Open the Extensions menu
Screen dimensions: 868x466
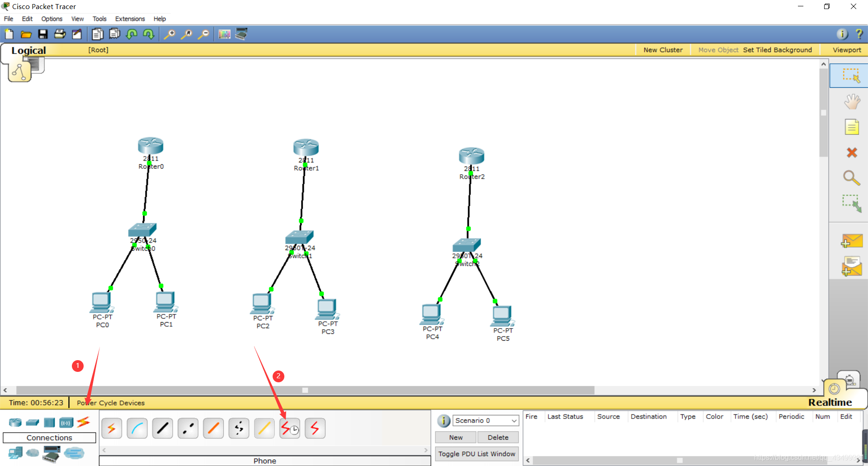click(x=130, y=19)
